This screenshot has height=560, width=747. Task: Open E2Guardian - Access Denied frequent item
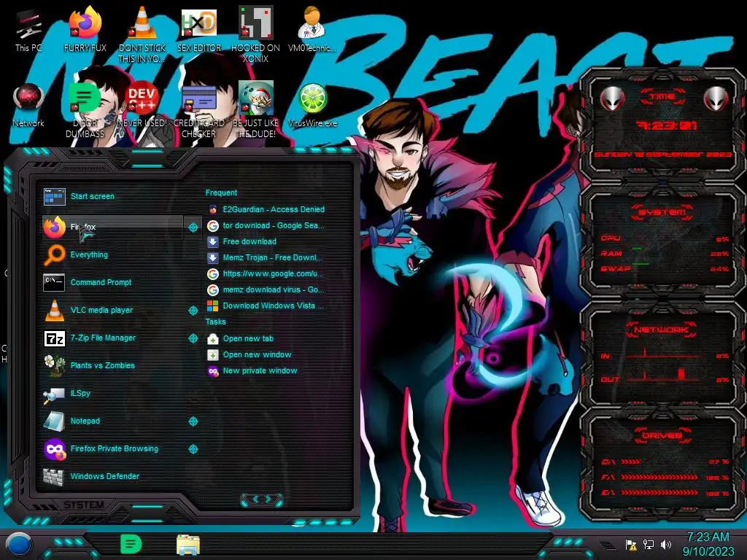coord(266,209)
